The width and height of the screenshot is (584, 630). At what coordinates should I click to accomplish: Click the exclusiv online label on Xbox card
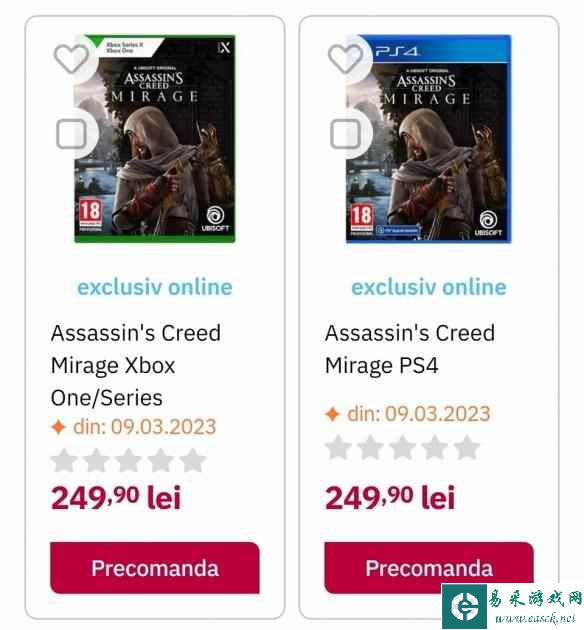coord(155,287)
